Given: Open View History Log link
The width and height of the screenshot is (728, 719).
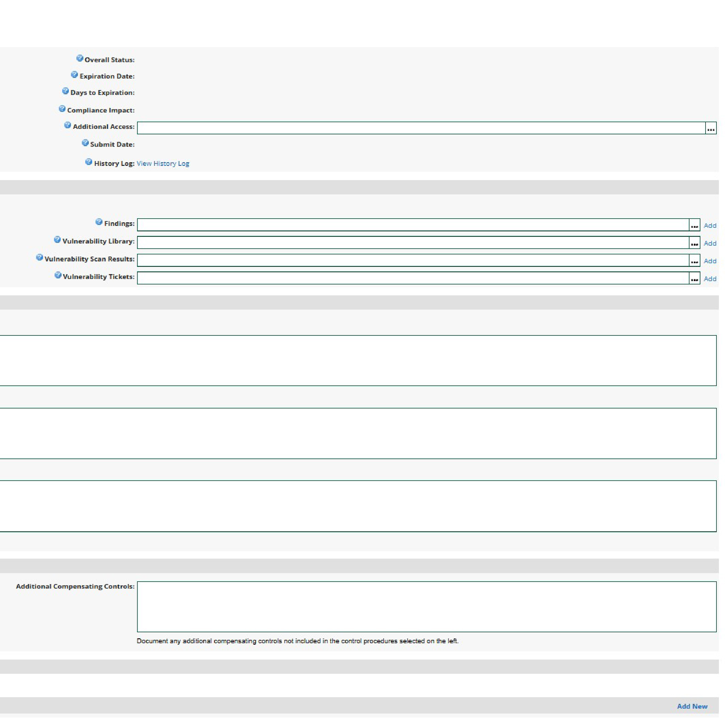Looking at the screenshot, I should pyautogui.click(x=163, y=163).
